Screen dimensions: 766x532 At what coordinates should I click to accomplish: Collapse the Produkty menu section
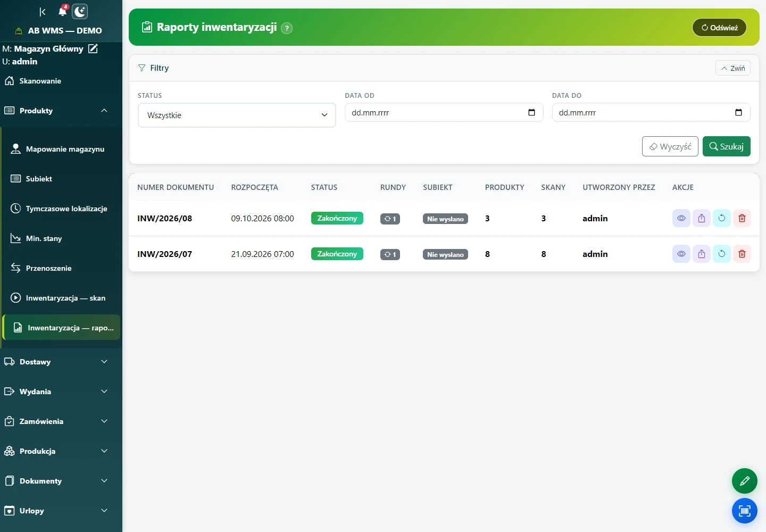61,111
